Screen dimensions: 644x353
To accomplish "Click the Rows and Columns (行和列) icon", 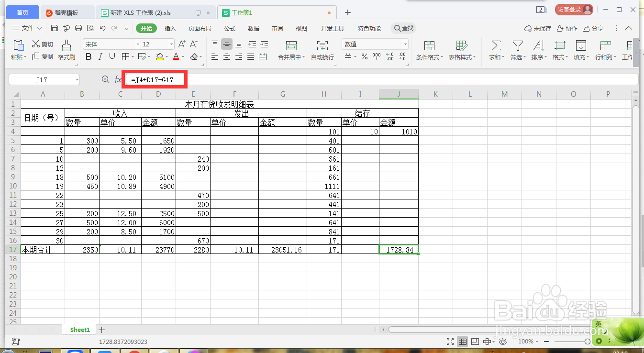I will (605, 45).
